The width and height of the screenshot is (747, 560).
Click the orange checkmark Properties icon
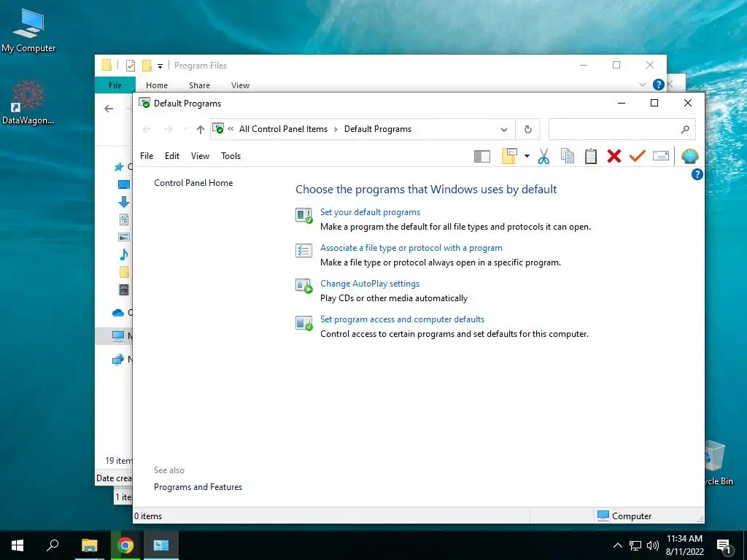638,156
